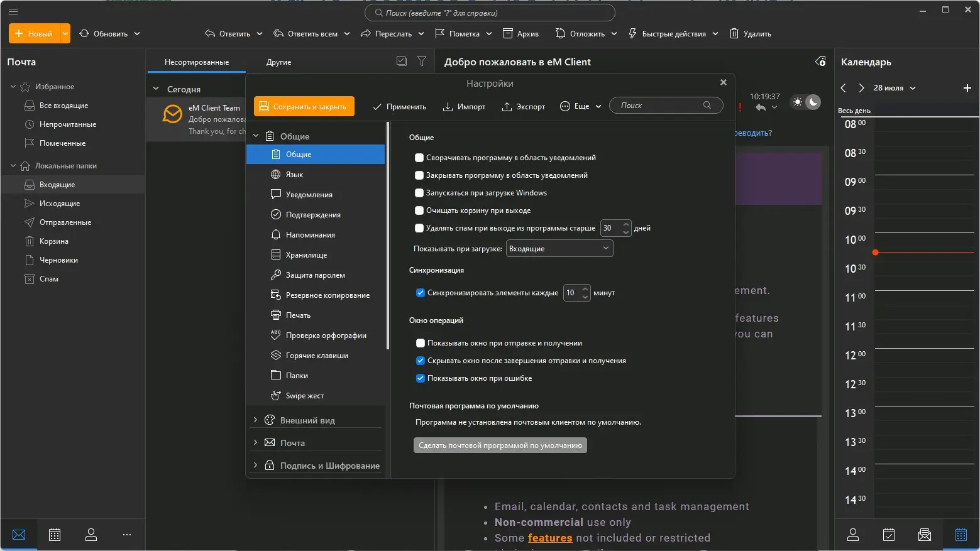Image resolution: width=980 pixels, height=551 pixels.
Task: Click the Archive icon in toolbar
Action: pyautogui.click(x=508, y=34)
